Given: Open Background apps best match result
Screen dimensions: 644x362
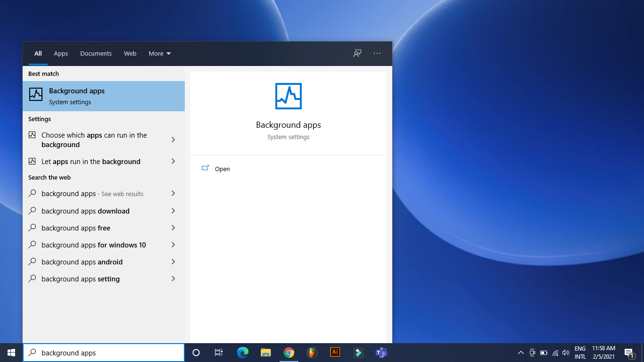Looking at the screenshot, I should click(104, 96).
